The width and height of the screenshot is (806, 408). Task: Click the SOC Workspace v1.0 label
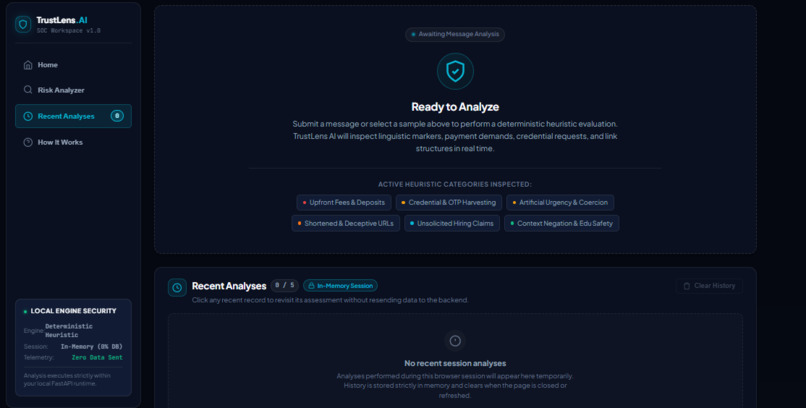pos(68,31)
